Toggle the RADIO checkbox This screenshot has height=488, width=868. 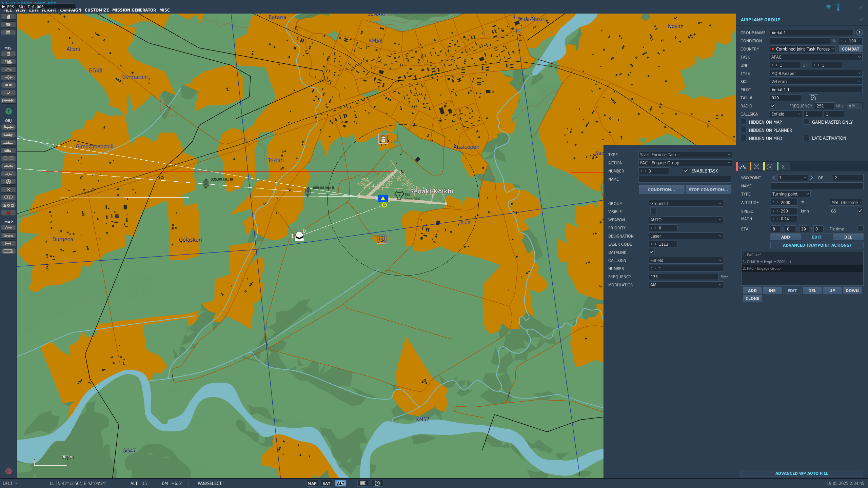pos(773,106)
